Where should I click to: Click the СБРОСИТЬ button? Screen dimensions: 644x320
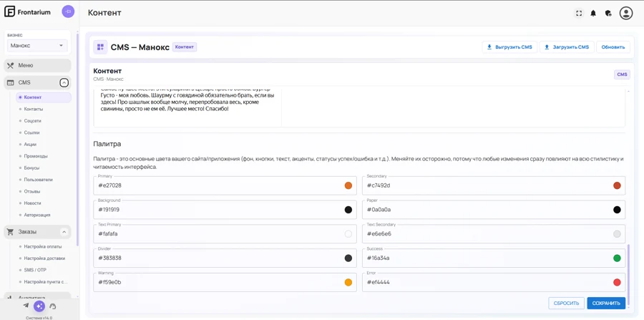[567, 303]
